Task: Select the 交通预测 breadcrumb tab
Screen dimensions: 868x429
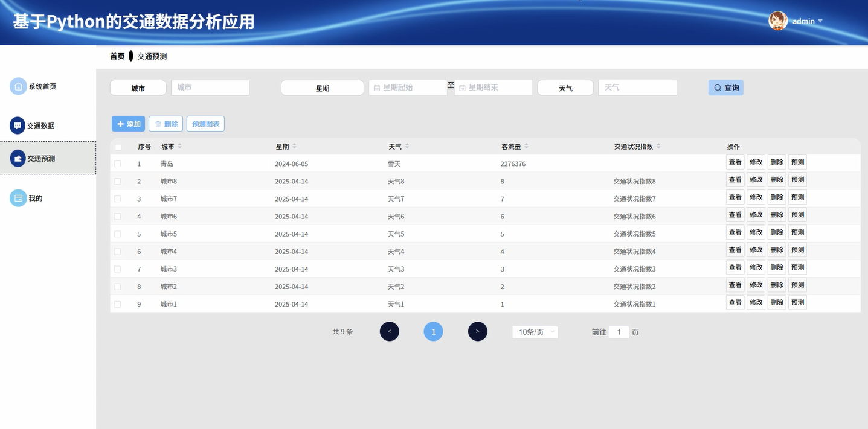Action: pos(152,56)
